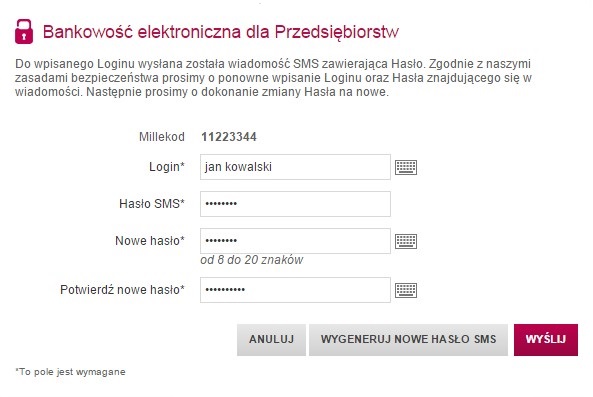Image resolution: width=593 pixels, height=397 pixels.
Task: Click the pink padlock icon in header
Action: point(24,31)
